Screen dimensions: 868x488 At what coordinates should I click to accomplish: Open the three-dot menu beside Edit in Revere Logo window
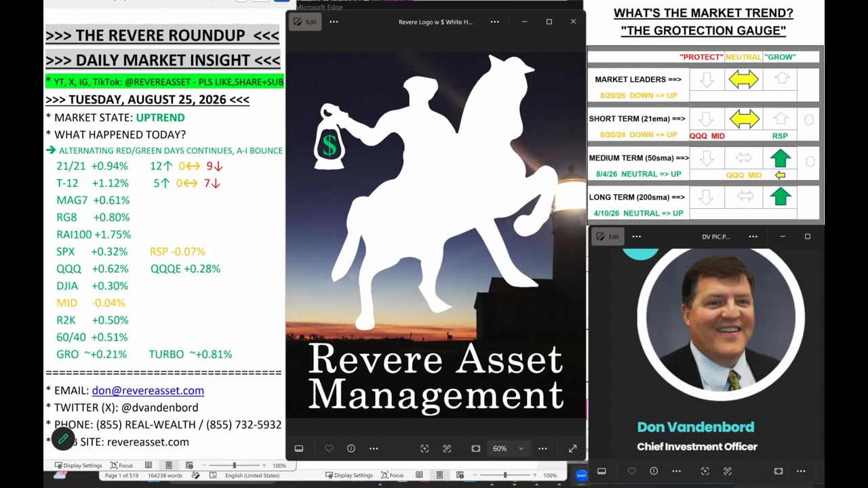pos(334,22)
